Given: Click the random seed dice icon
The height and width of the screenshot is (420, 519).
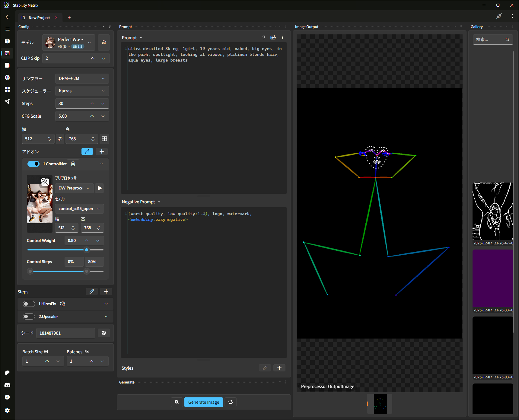Looking at the screenshot, I should click(104, 333).
